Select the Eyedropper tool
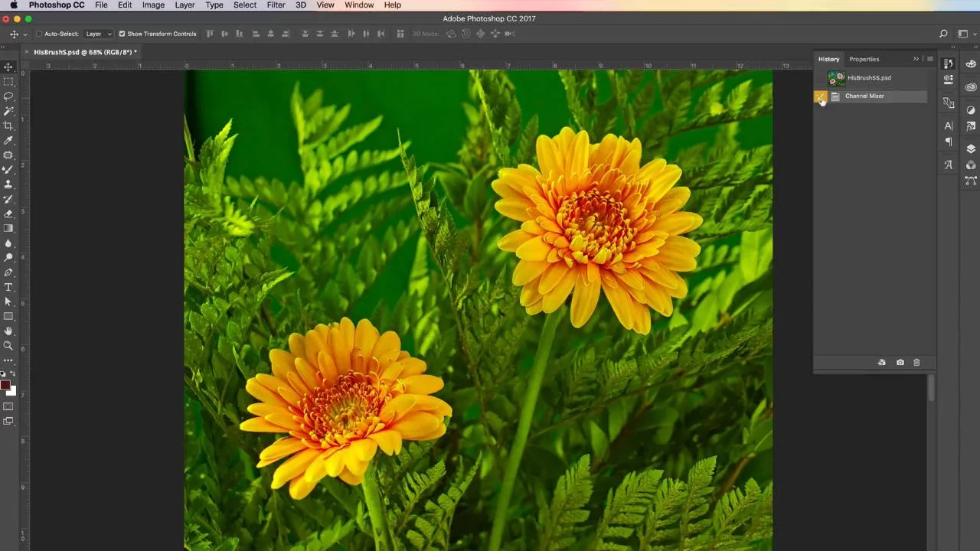 pos(8,141)
